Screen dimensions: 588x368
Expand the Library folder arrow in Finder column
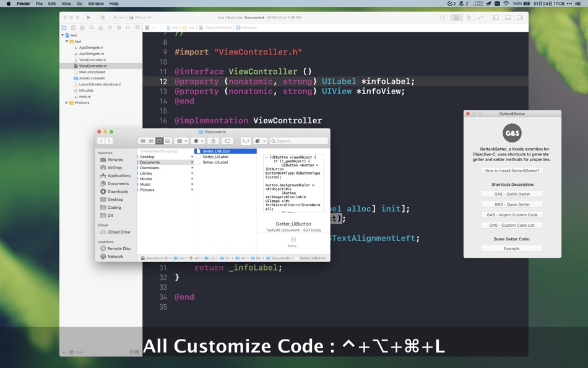pos(192,173)
